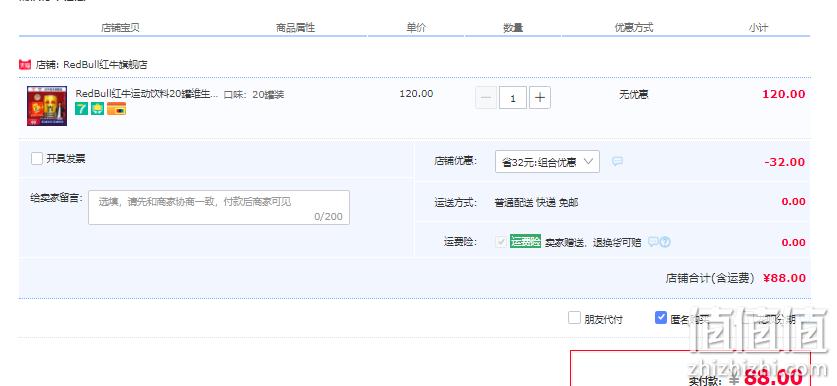
Task: Click the 实付款 88.00 payment amount
Action: (x=773, y=378)
